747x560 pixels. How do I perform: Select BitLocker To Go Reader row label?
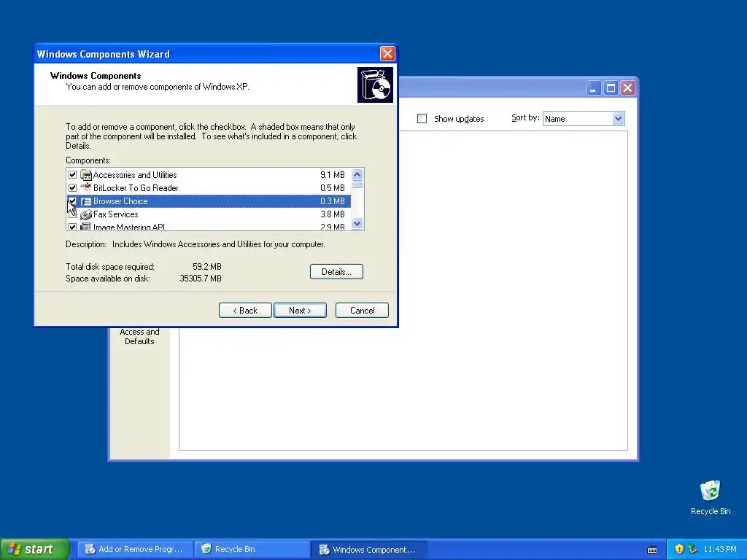pyautogui.click(x=136, y=188)
